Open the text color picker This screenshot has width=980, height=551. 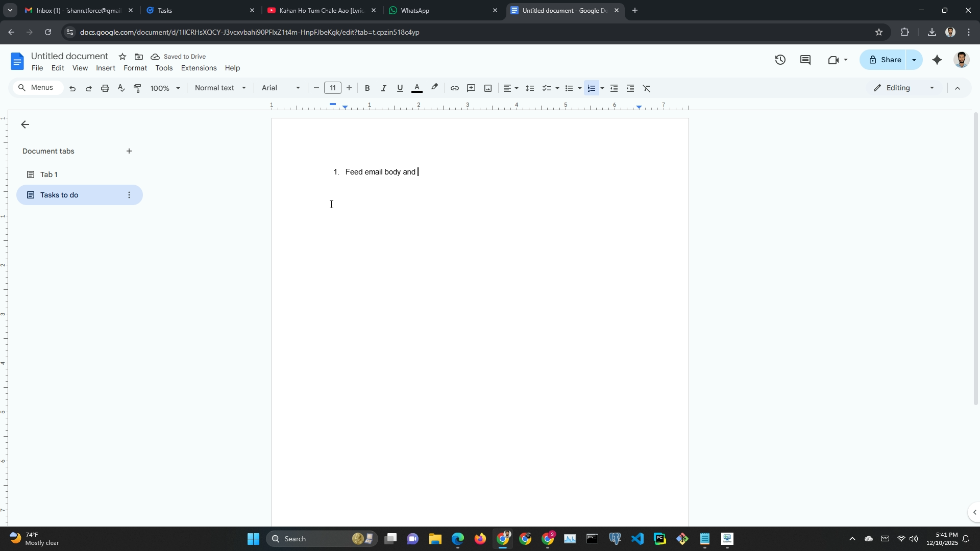pos(416,88)
